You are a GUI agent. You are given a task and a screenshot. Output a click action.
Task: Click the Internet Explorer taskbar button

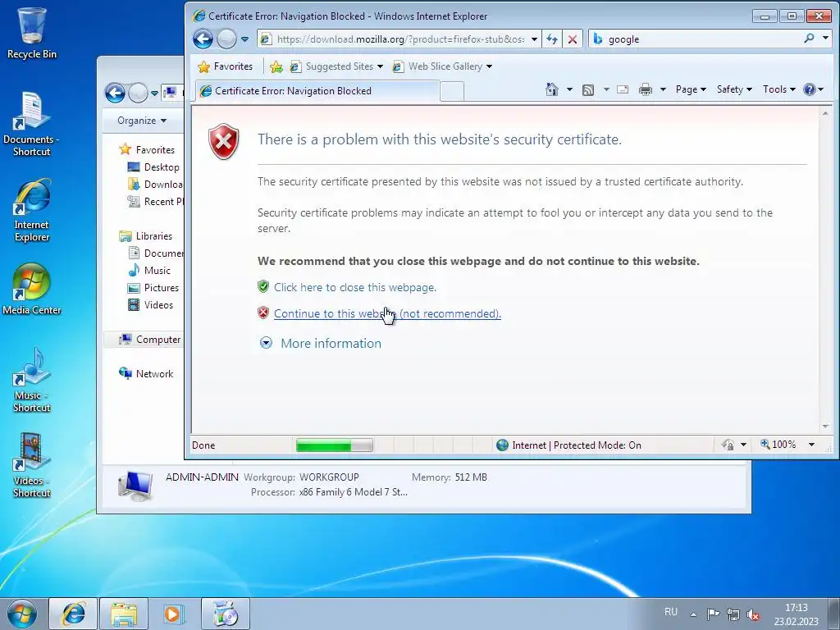(x=73, y=614)
